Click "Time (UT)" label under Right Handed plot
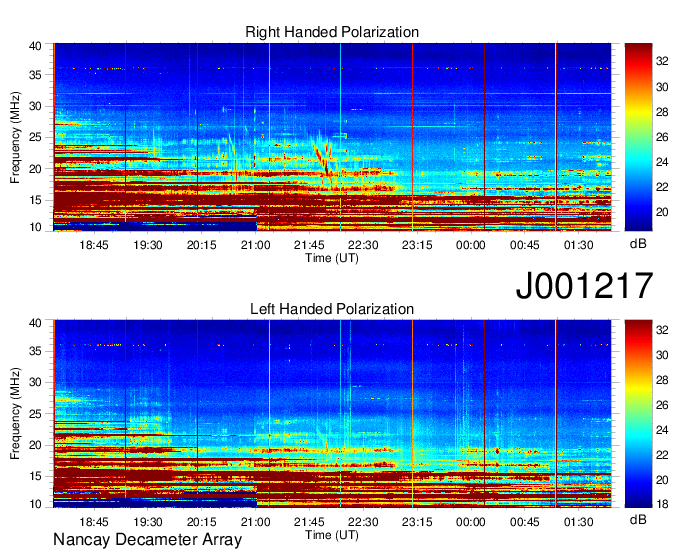This screenshot has height=552, width=680. 332,258
